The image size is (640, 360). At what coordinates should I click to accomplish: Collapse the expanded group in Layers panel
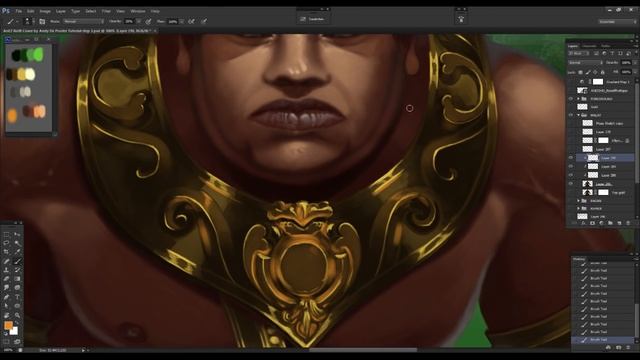(x=578, y=115)
